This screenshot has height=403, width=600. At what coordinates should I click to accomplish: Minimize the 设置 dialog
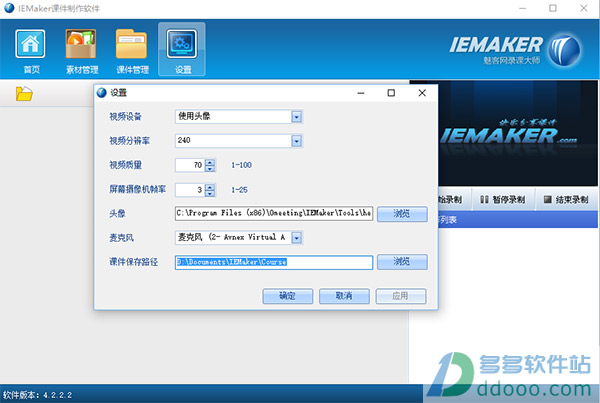coord(361,93)
